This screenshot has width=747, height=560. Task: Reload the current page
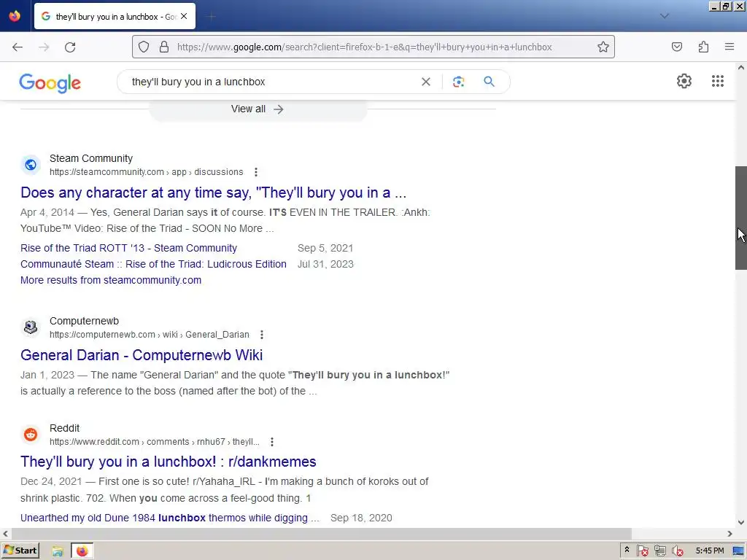click(70, 47)
